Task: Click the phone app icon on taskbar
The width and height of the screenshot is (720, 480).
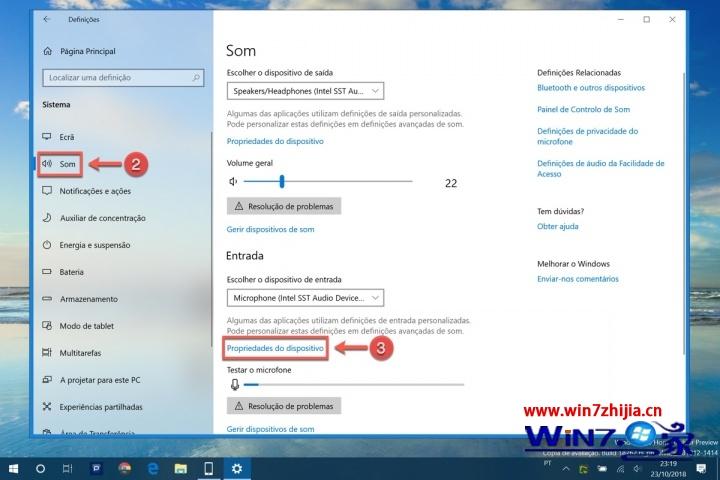Action: pos(208,469)
